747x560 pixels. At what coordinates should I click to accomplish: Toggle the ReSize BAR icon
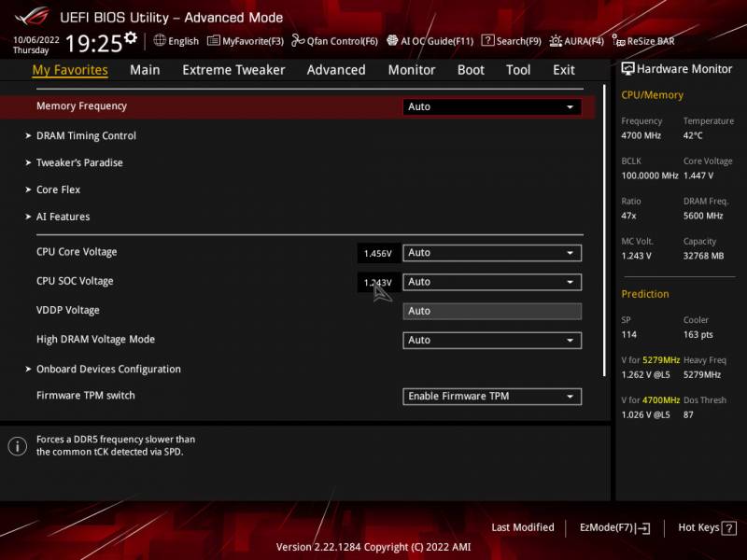coord(618,41)
